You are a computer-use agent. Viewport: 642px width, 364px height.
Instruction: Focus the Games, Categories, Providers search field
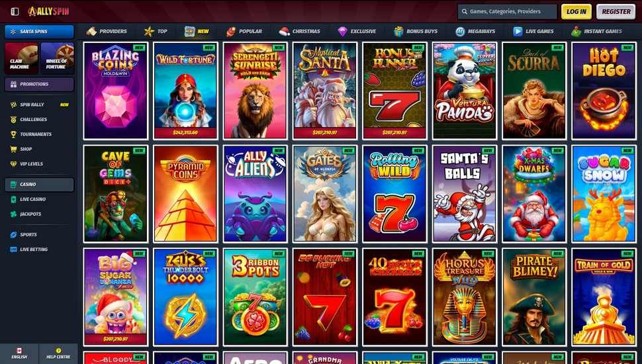(x=507, y=12)
